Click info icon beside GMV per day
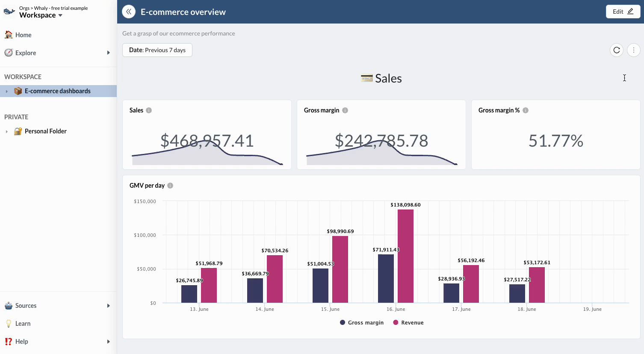Viewport: 644px width, 354px height. click(x=170, y=186)
